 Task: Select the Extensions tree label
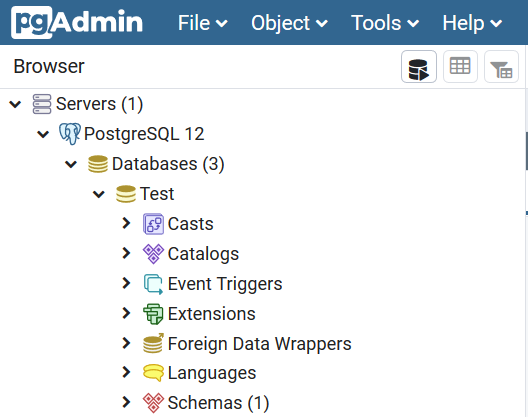211,314
